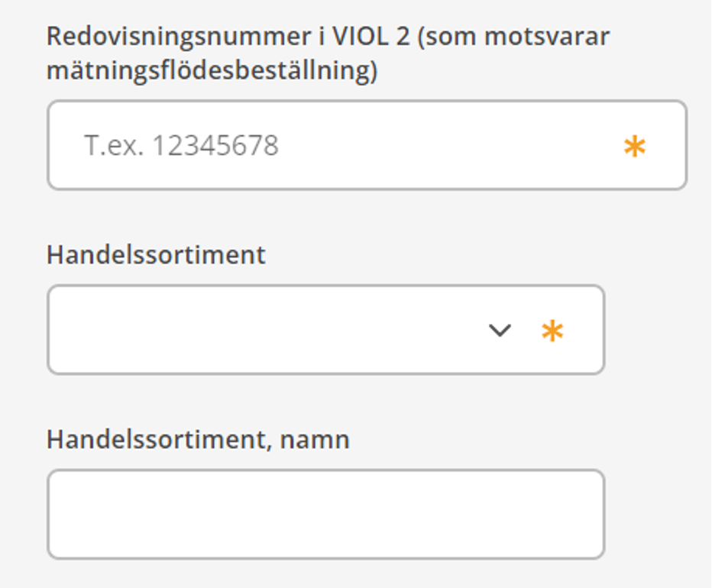Show options for the Handelssortiment selector
This screenshot has width=712, height=588.
tap(326, 330)
